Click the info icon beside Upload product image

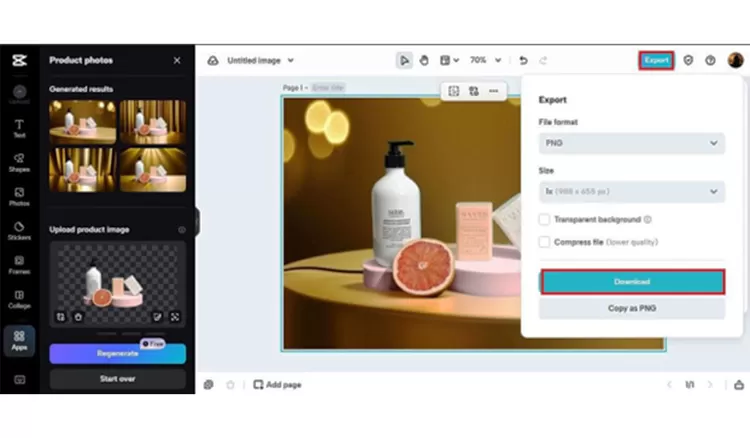click(182, 230)
